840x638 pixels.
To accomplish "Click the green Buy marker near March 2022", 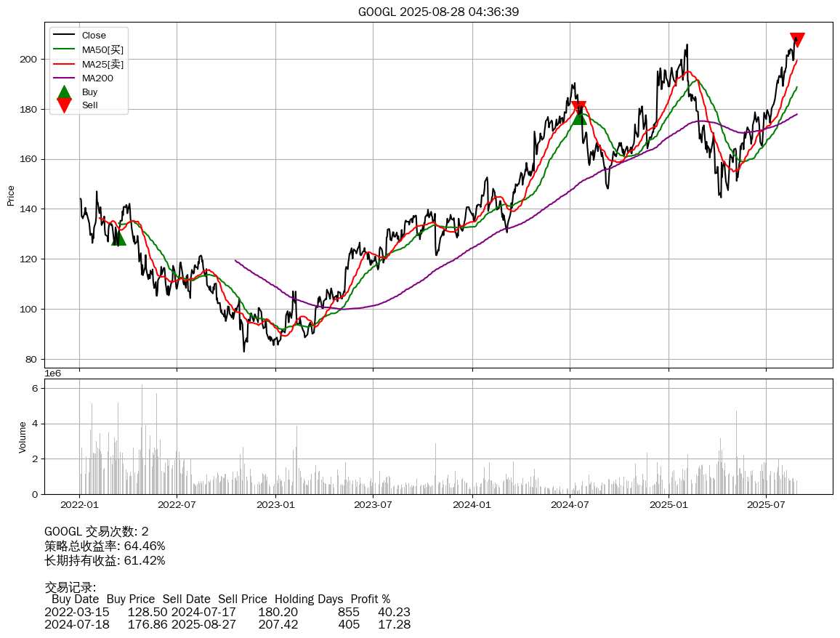I will click(x=118, y=238).
